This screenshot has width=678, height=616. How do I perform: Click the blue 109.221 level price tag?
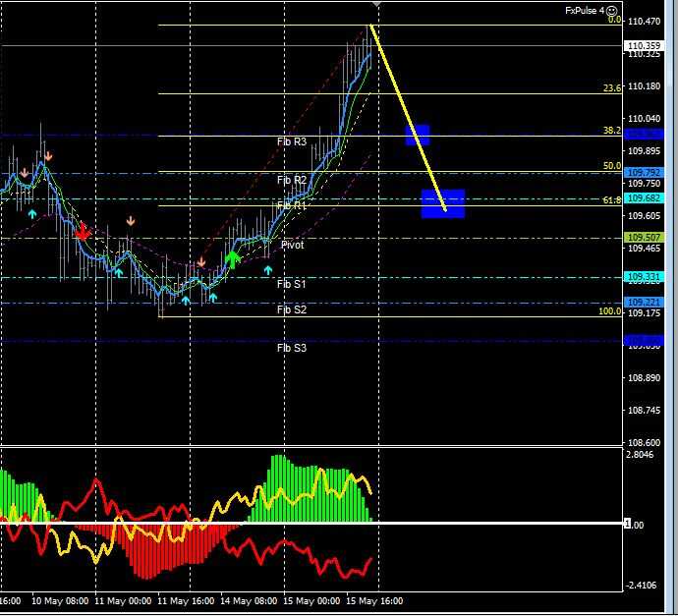point(644,303)
